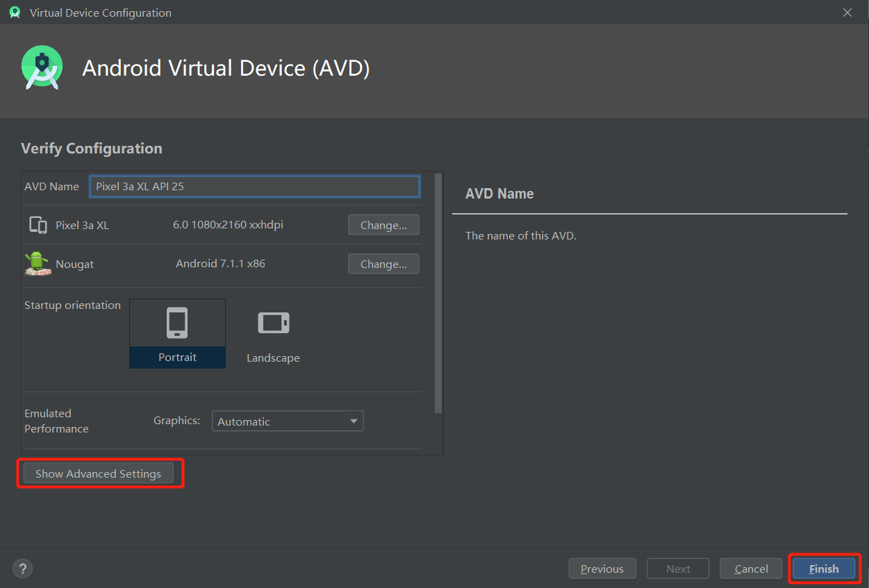The height and width of the screenshot is (588, 869).
Task: Click the 'Startup orientation' label
Action: tap(72, 305)
